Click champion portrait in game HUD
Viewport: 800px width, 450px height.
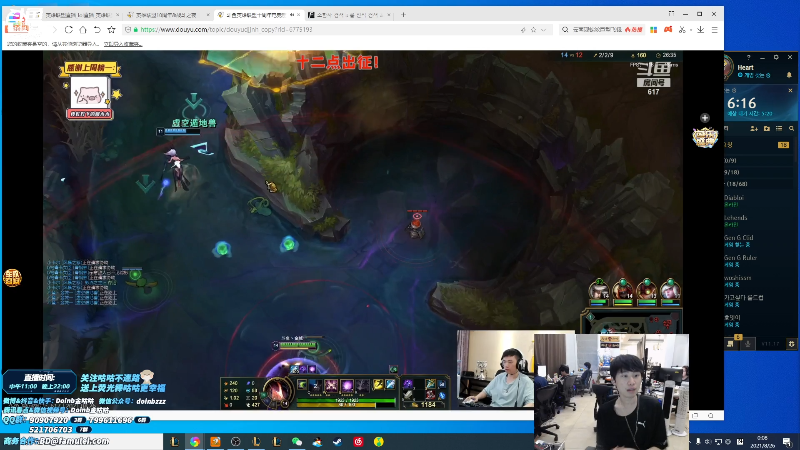point(278,391)
